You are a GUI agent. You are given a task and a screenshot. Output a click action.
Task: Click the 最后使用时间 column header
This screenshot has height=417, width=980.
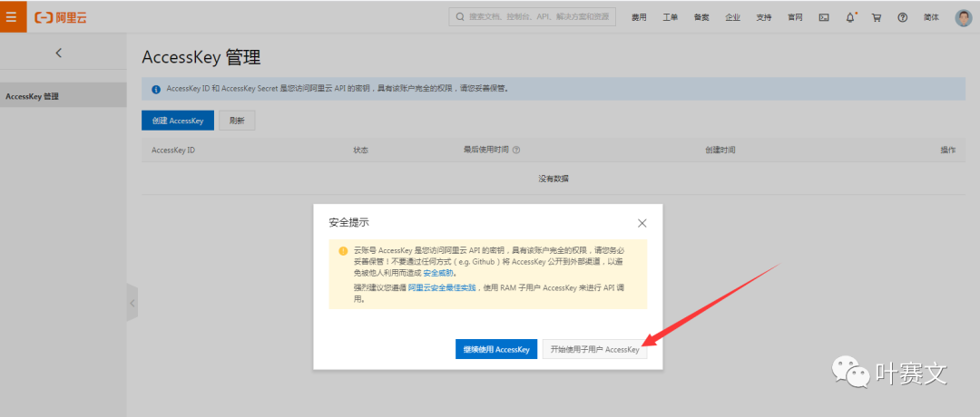(x=485, y=150)
